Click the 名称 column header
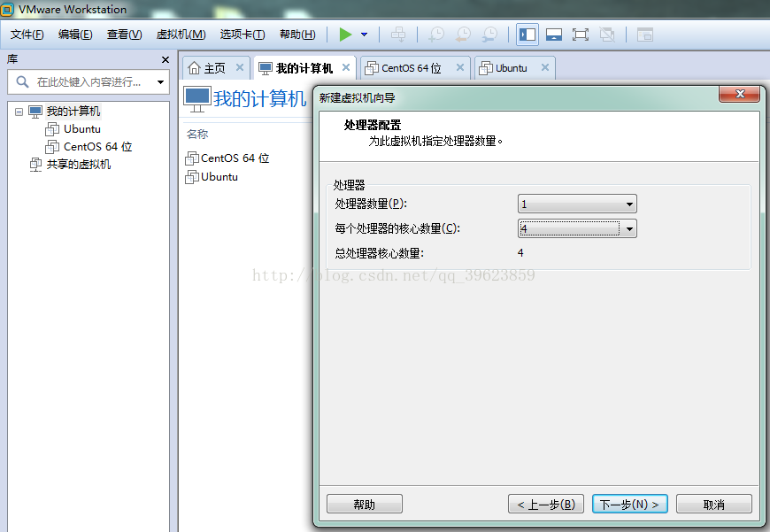Viewport: 770px width, 532px height. click(x=197, y=134)
